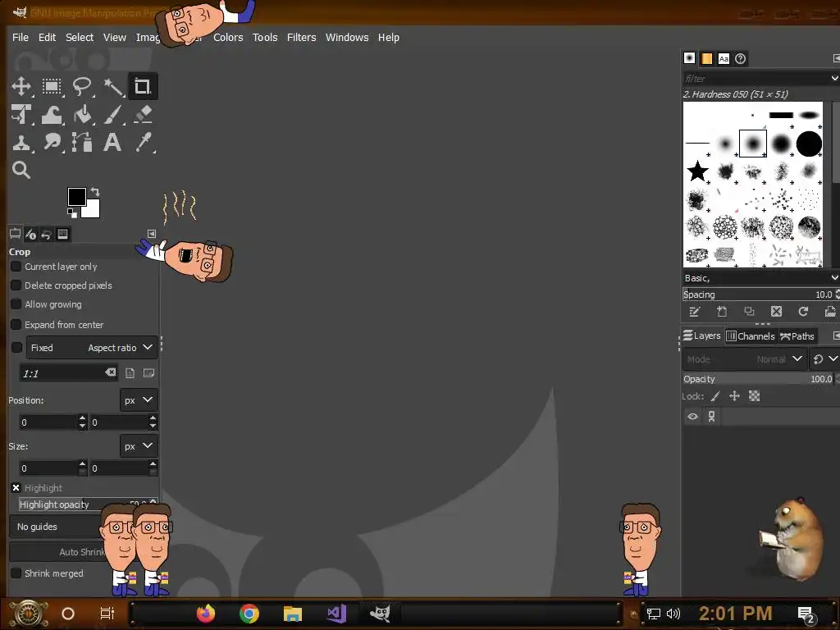Select the Fuzzy Select magic wand tool
Screen dimensions: 840x630
click(x=112, y=86)
